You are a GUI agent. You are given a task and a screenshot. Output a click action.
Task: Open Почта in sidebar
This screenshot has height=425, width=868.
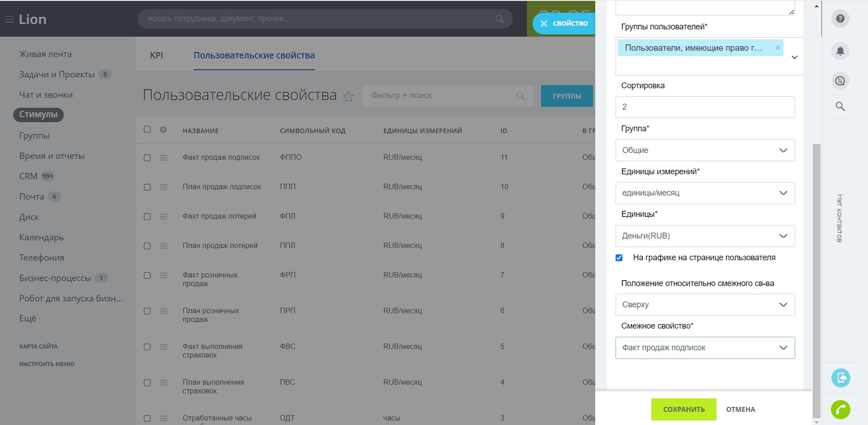(32, 196)
